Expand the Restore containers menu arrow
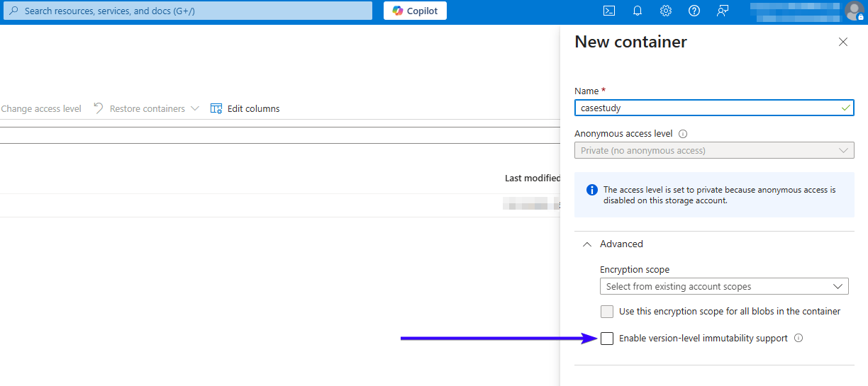 pos(195,108)
